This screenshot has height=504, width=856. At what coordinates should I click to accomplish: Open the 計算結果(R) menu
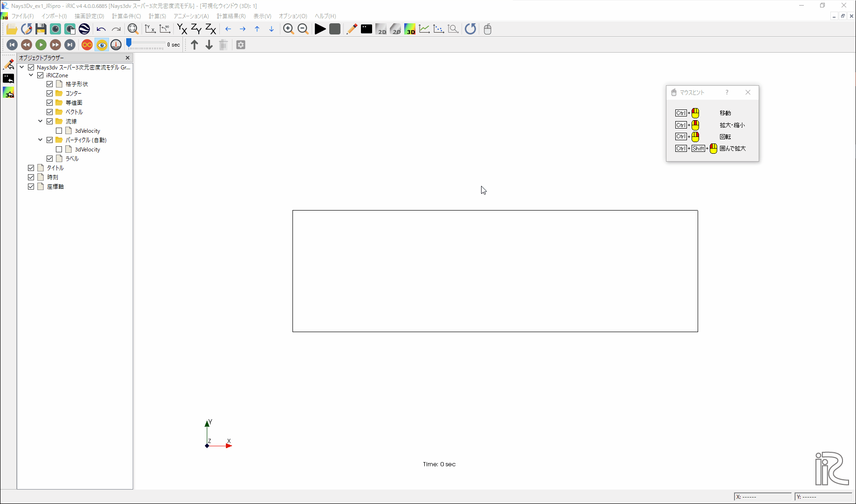(231, 16)
